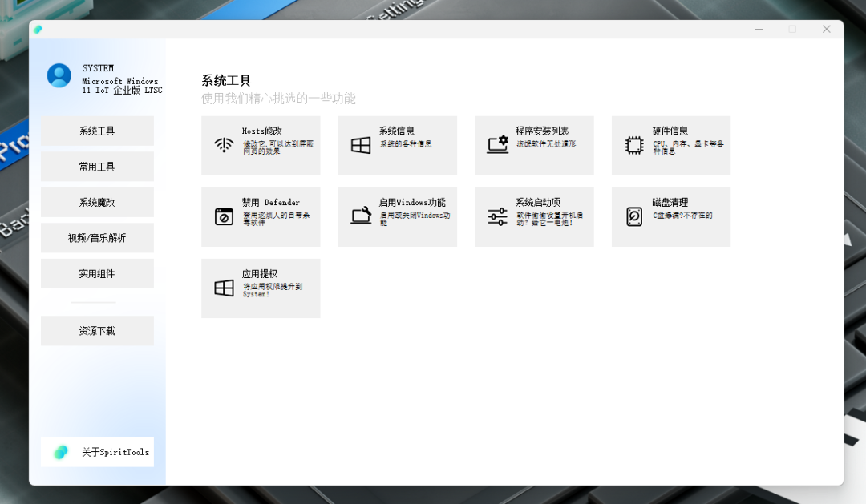Image resolution: width=866 pixels, height=504 pixels.
Task: Go to 视频/音乐解析 section
Action: (x=97, y=238)
